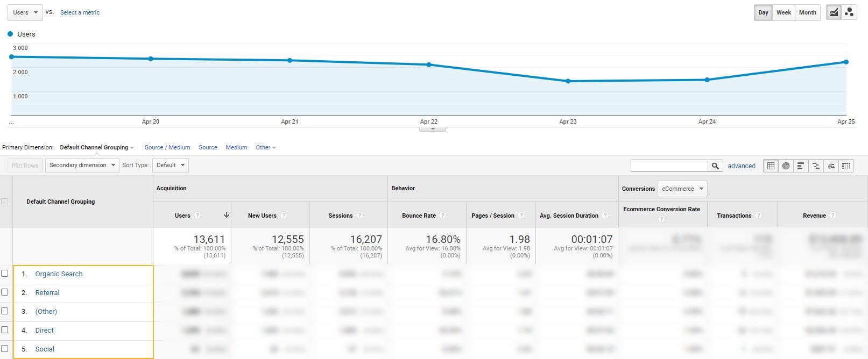Select the Pivot table view icon

pos(846,166)
